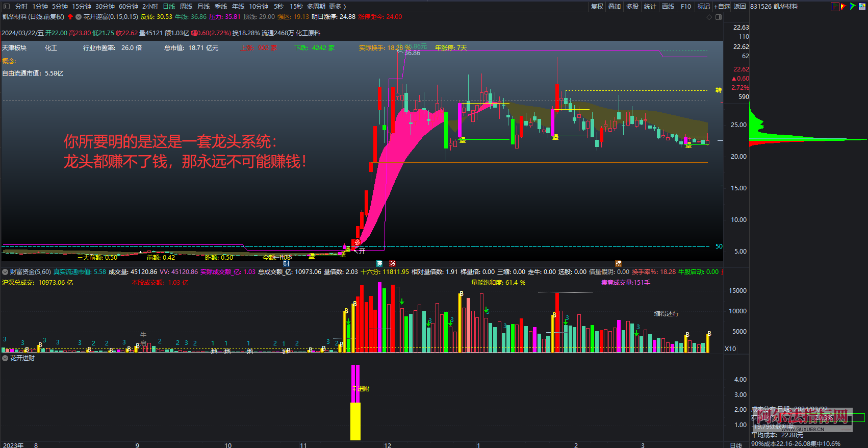Click the X10 scale label

coord(730,349)
